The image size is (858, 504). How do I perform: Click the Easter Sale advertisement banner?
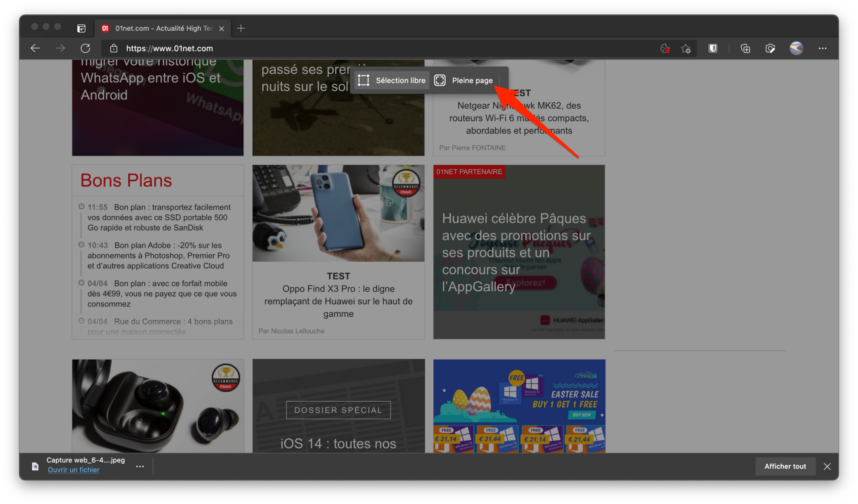(519, 406)
